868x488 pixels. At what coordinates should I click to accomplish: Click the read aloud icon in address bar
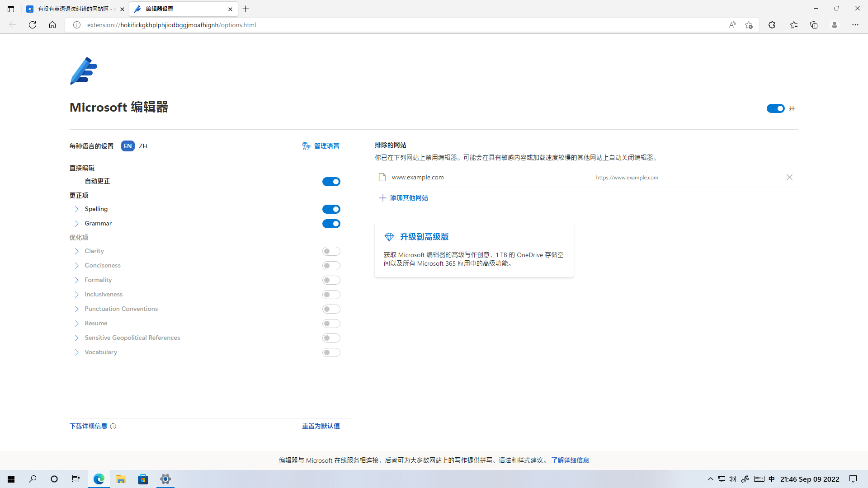(x=732, y=25)
